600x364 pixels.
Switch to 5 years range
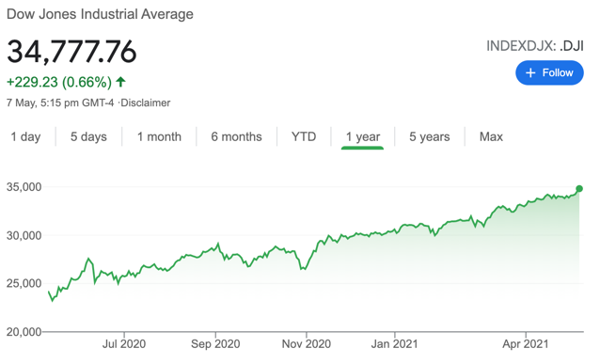click(x=430, y=136)
